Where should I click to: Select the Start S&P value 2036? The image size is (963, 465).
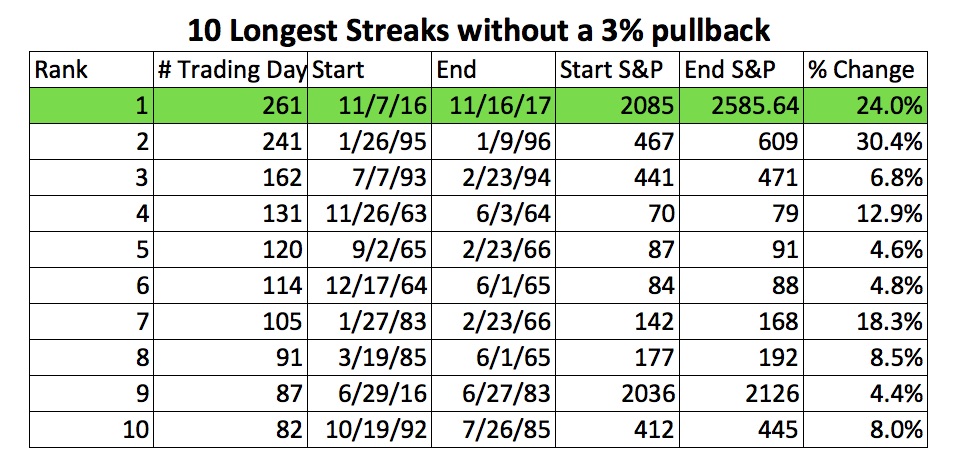click(x=618, y=393)
